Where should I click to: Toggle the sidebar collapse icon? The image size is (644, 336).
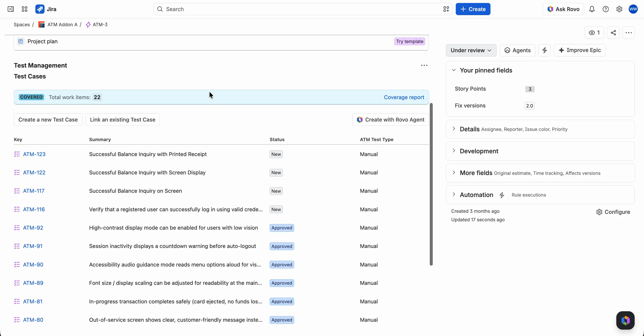11,9
